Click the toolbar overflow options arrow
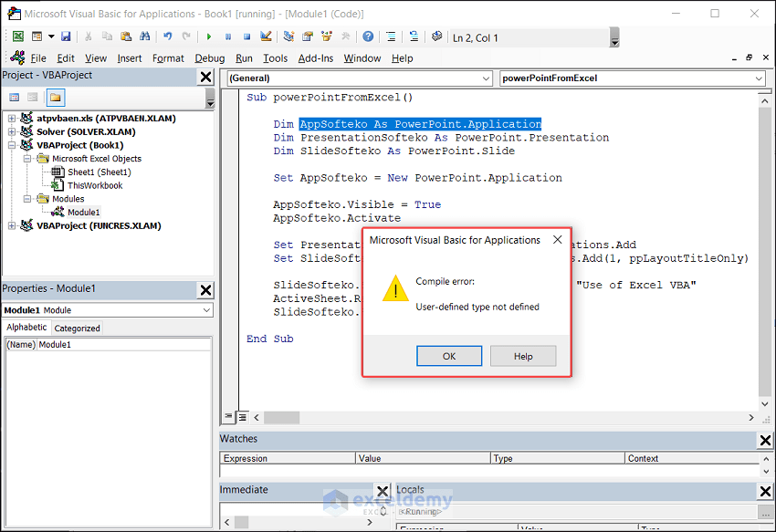Viewport: 776px width, 532px height. click(614, 37)
